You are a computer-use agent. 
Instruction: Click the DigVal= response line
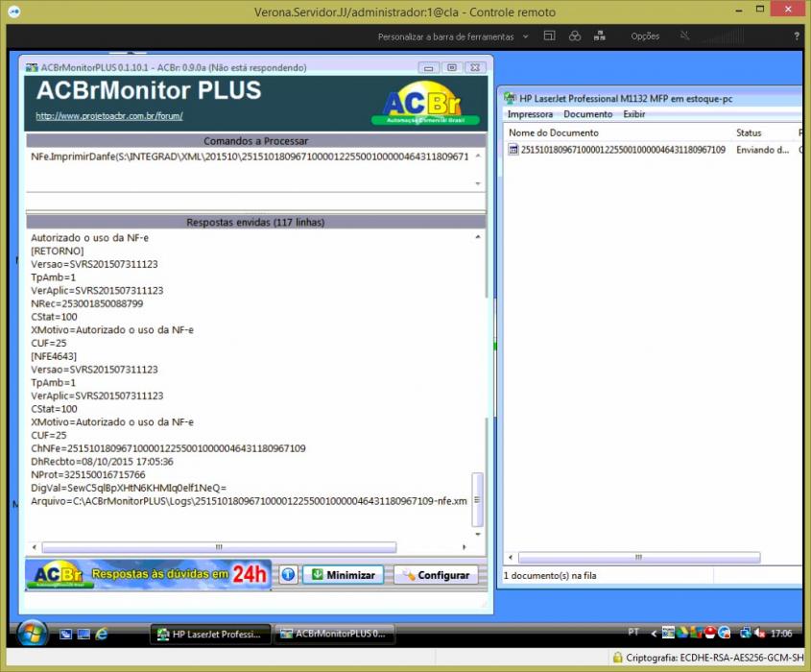click(x=129, y=488)
